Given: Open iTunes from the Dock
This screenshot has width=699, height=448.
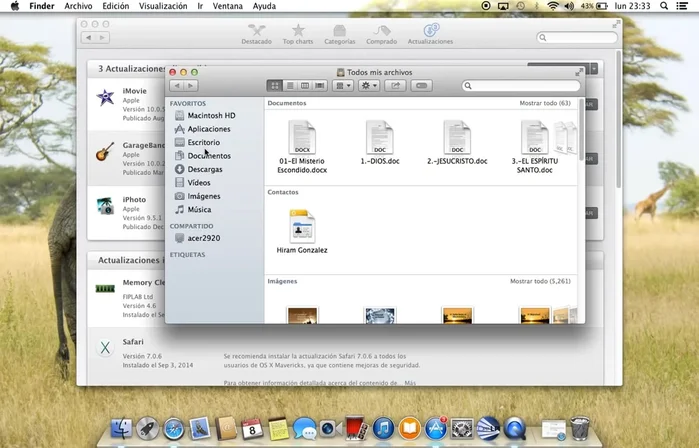Looking at the screenshot, I should tap(382, 429).
